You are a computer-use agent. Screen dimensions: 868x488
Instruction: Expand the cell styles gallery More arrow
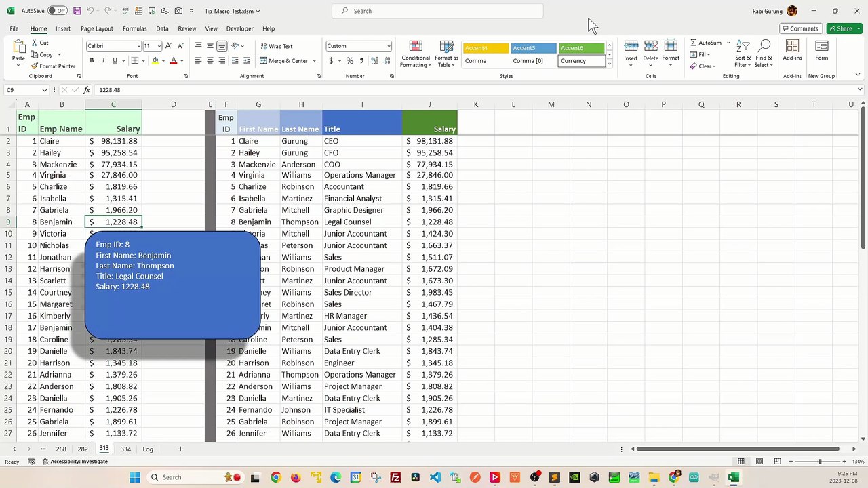tap(609, 64)
